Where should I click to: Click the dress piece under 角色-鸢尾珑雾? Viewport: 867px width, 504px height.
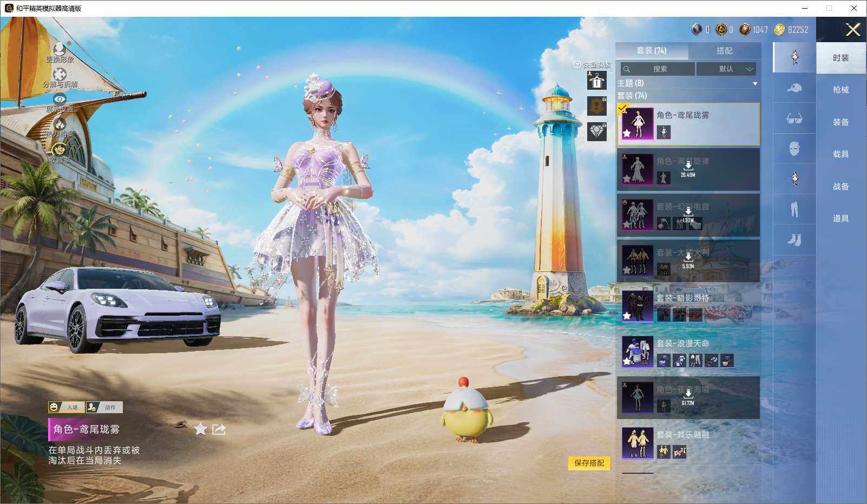pos(664,132)
